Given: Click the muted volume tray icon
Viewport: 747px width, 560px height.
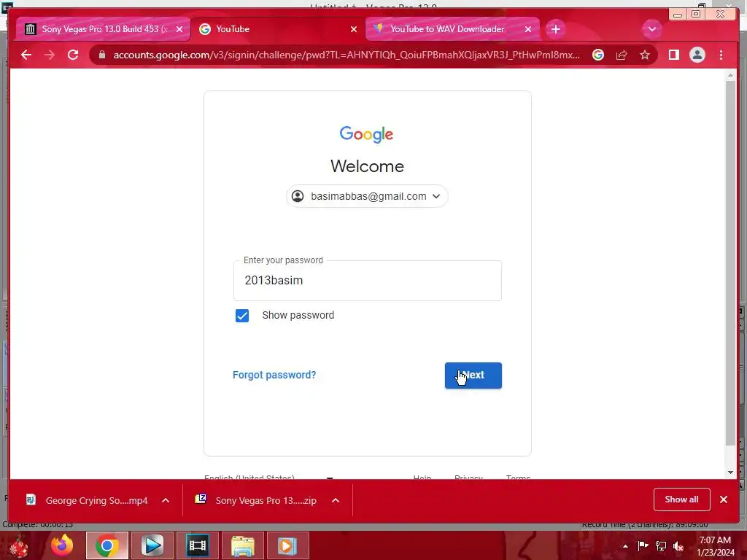Looking at the screenshot, I should 678,545.
